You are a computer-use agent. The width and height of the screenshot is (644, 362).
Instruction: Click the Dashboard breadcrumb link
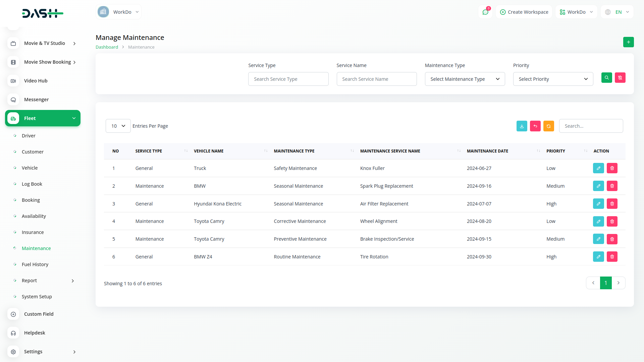[x=107, y=47]
